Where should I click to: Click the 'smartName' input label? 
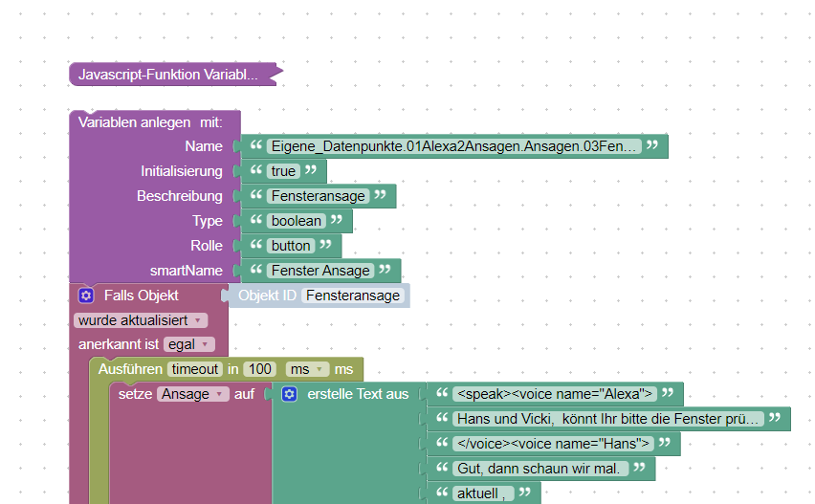click(x=187, y=271)
